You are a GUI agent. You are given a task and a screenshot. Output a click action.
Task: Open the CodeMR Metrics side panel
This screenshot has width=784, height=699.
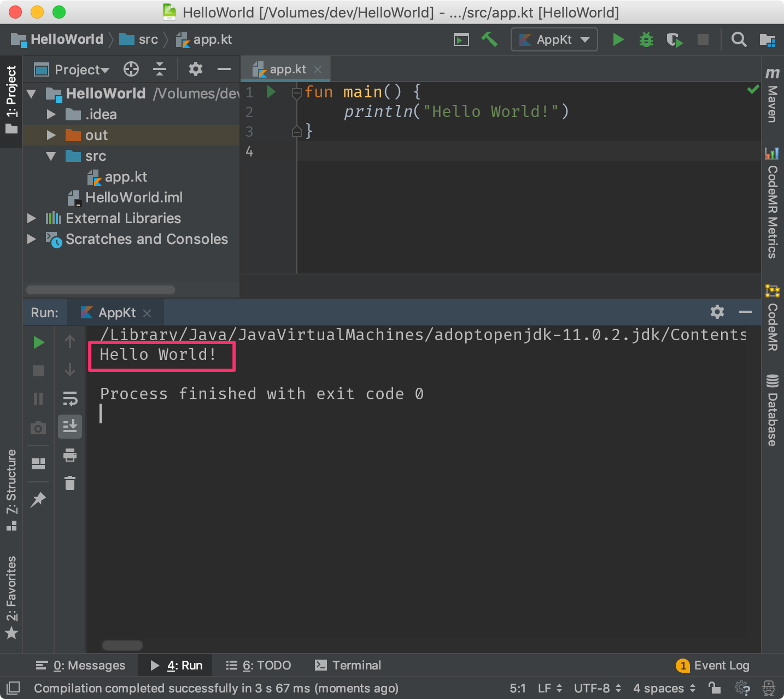[772, 202]
